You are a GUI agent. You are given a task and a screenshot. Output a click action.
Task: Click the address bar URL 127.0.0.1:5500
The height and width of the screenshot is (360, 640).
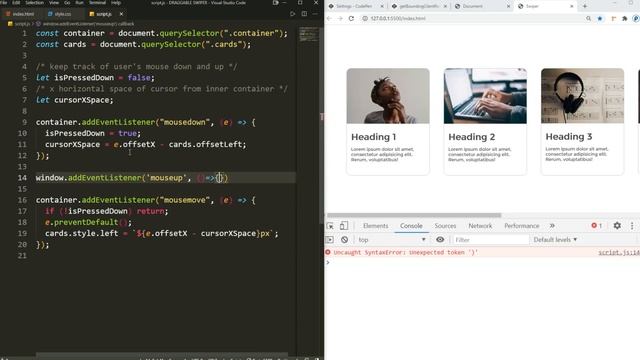coord(398,18)
